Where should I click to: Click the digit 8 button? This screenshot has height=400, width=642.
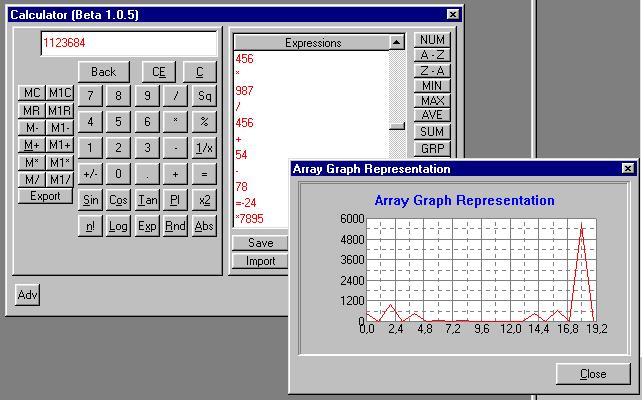click(118, 96)
